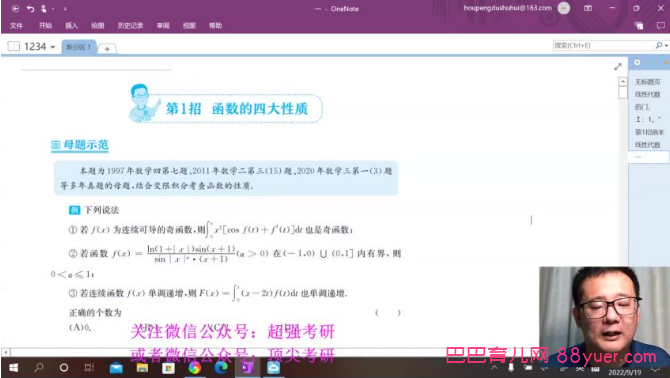
Task: Open the 文件 menu
Action: (16, 26)
